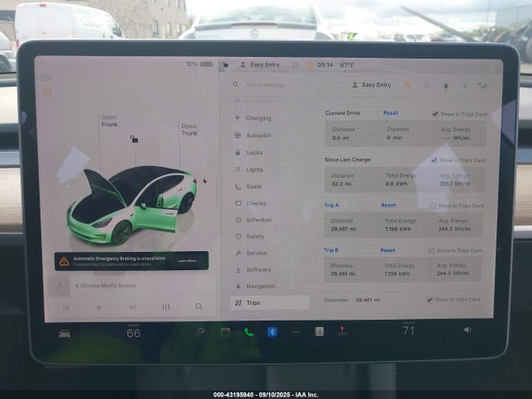The width and height of the screenshot is (532, 399).
Task: Tap the warning triangle in the alert banner
Action: (x=64, y=261)
